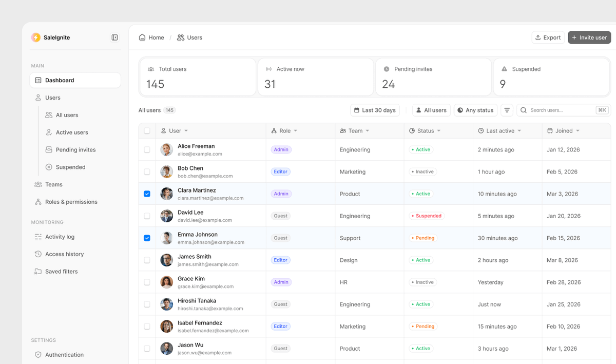Click the Dashboard icon in sidebar

(38, 80)
